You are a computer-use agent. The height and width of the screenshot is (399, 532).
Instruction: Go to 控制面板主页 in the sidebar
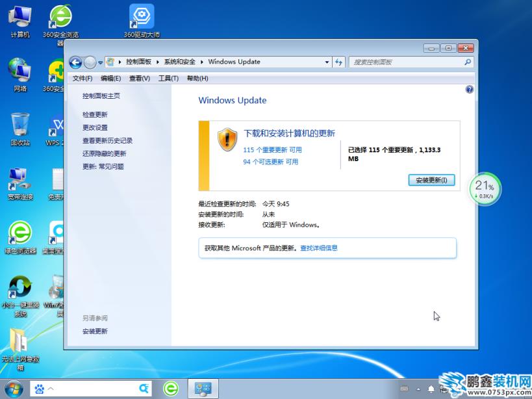101,96
